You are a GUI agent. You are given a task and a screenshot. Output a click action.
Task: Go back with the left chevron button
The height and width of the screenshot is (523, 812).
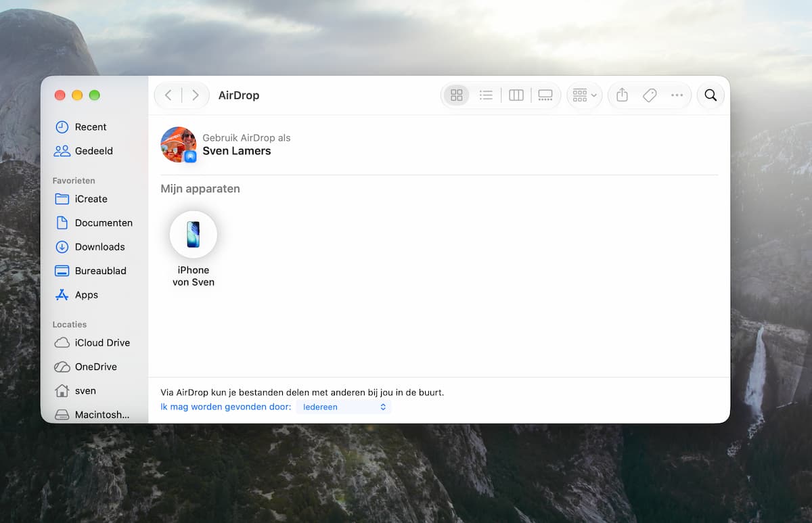click(168, 95)
